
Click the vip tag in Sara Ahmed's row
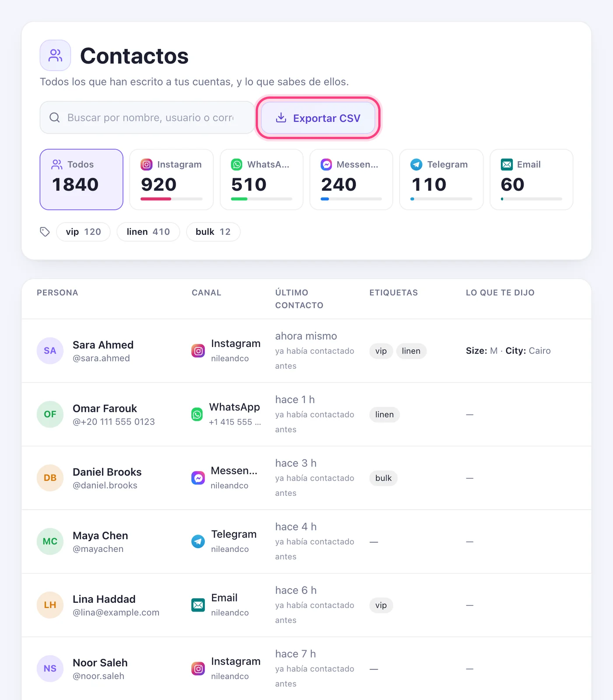click(381, 351)
